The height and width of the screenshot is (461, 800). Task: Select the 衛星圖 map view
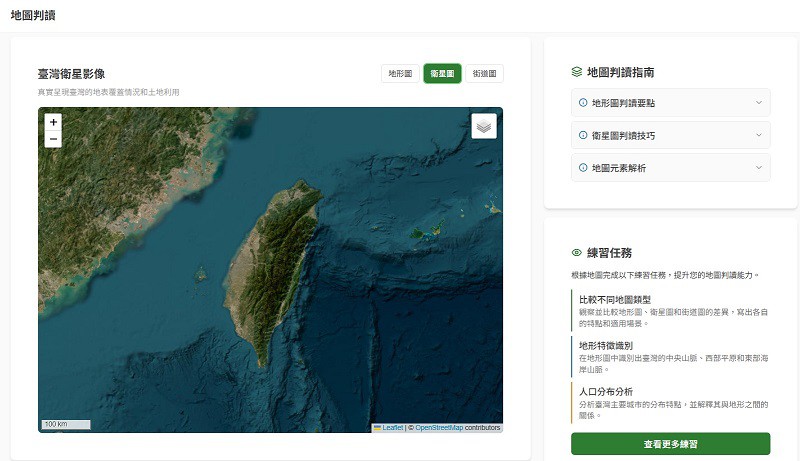click(x=442, y=74)
